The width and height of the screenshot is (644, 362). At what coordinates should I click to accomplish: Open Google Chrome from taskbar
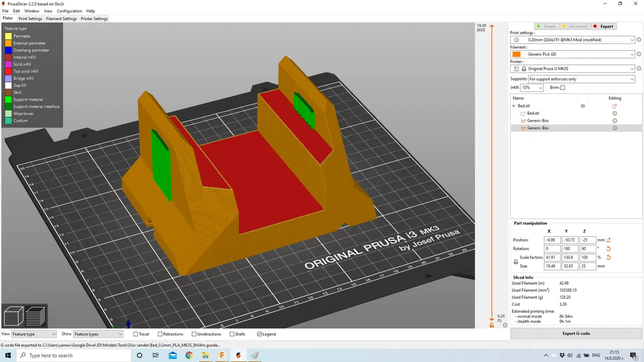[189, 356]
